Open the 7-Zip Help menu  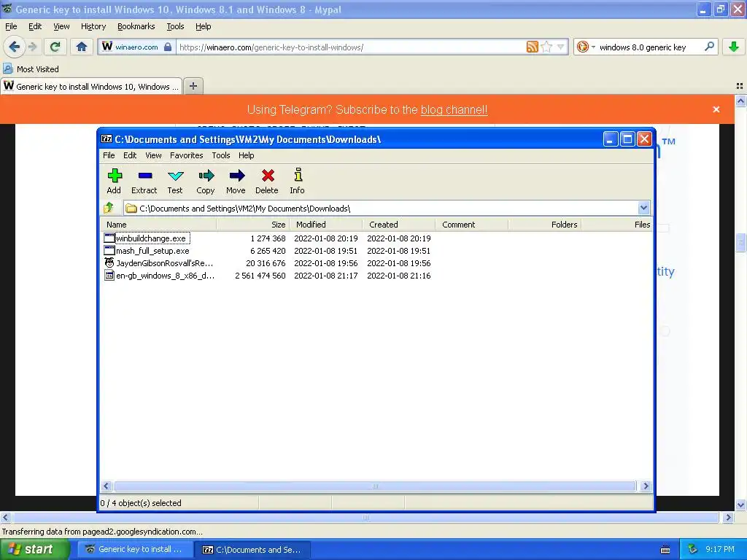[x=247, y=155]
